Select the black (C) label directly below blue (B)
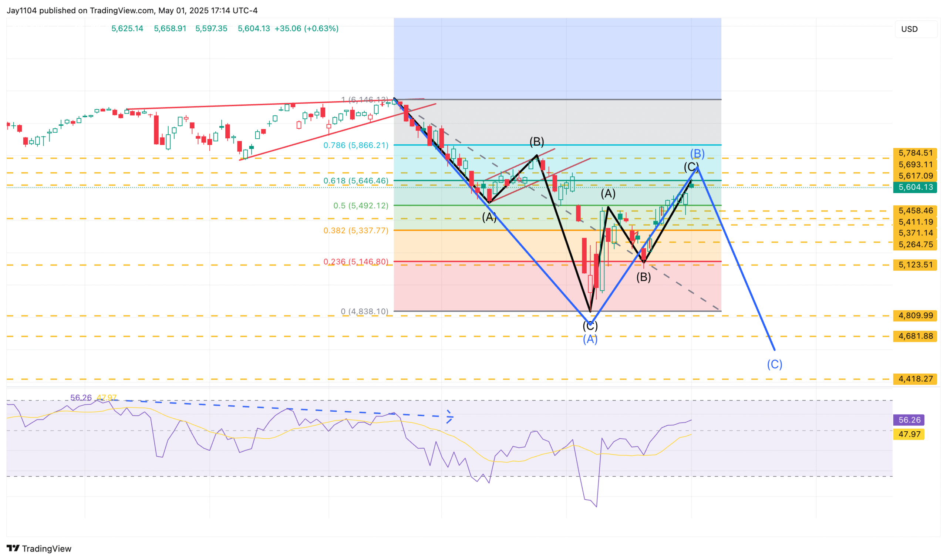The height and width of the screenshot is (560, 947). (x=691, y=167)
